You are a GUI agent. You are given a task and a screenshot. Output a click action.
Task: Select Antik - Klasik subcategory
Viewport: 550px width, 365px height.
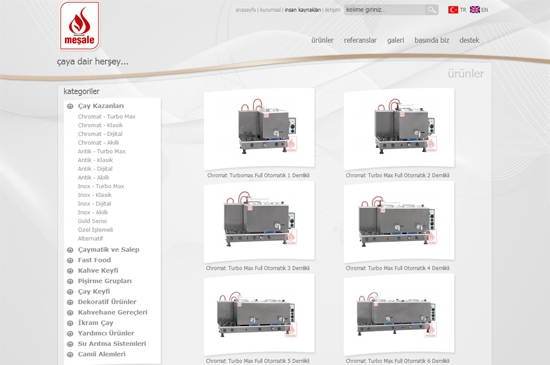(95, 160)
